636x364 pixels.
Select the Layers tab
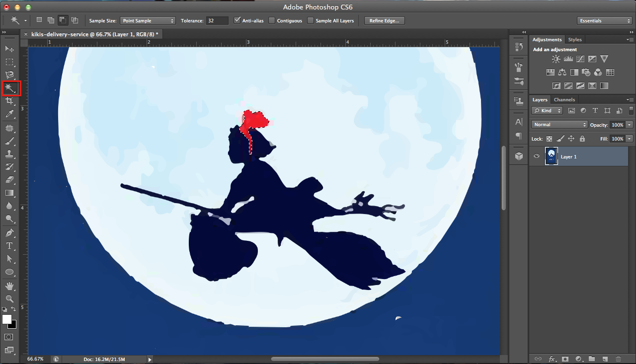(540, 100)
